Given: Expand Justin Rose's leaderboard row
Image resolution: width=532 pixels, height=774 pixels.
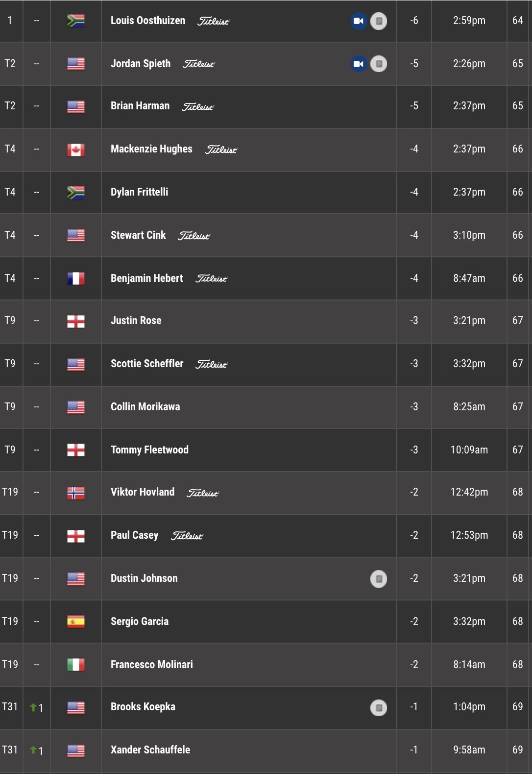Looking at the screenshot, I should tap(266, 321).
